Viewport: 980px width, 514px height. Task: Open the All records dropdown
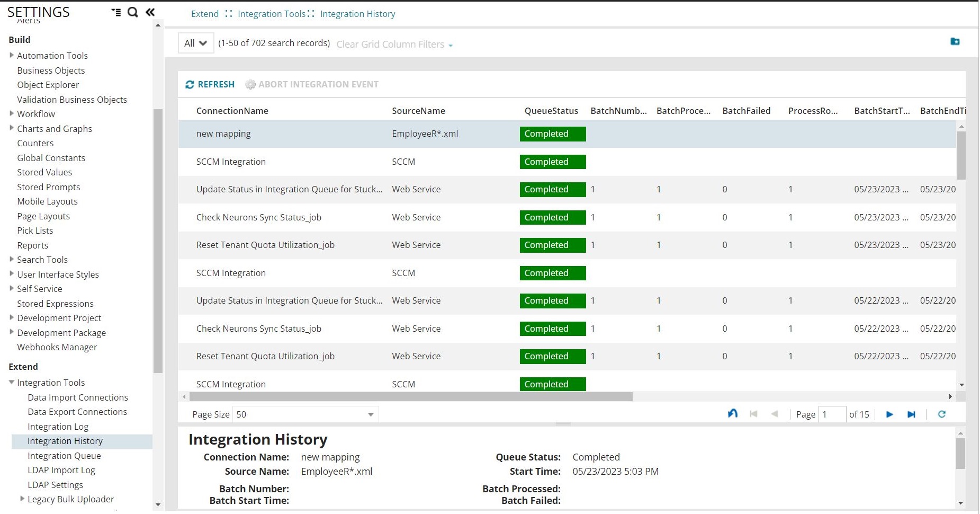(x=195, y=43)
